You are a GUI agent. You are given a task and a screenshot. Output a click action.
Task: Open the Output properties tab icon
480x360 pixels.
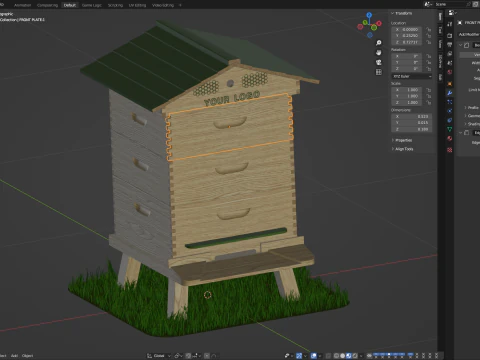tap(450, 44)
